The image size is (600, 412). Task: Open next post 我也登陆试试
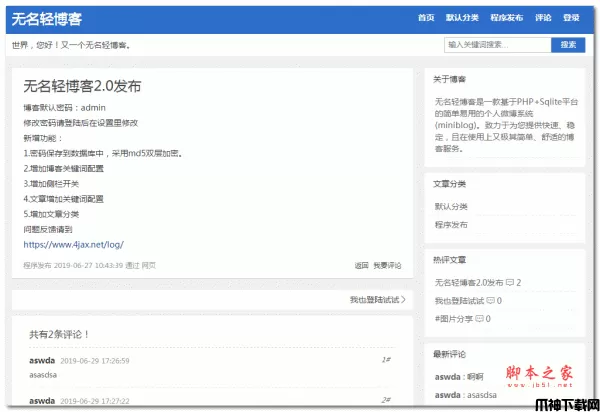point(375,300)
